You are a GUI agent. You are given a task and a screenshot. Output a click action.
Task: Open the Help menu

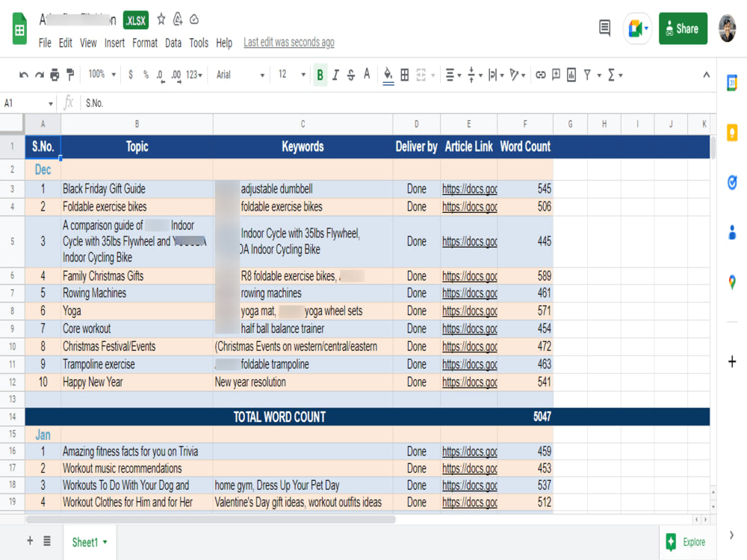pos(224,43)
